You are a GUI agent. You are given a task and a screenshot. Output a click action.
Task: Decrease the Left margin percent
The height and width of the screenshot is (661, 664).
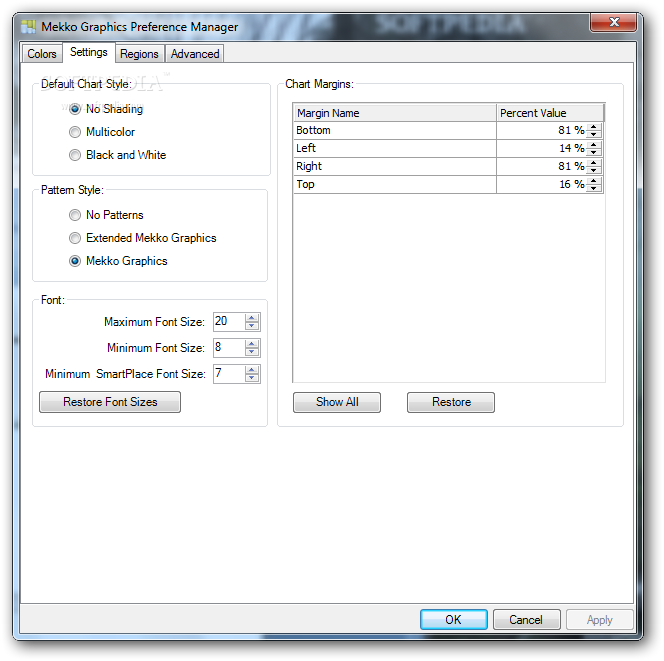(594, 152)
